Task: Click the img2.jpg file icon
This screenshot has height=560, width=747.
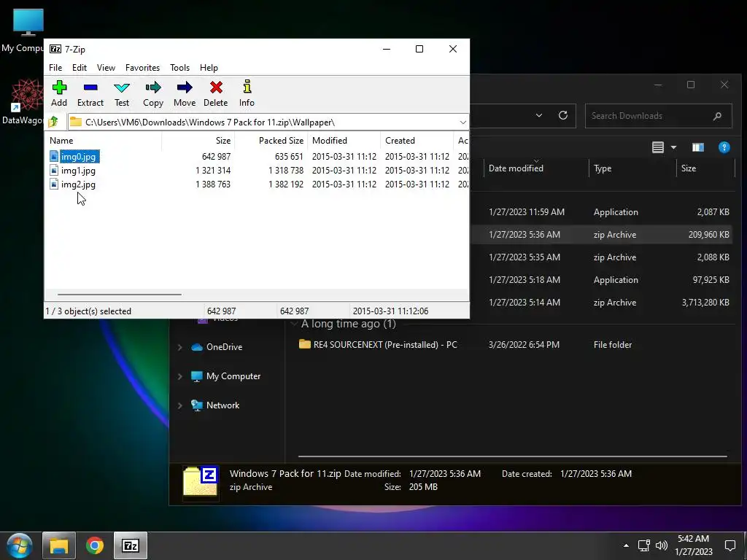Action: 54,184
